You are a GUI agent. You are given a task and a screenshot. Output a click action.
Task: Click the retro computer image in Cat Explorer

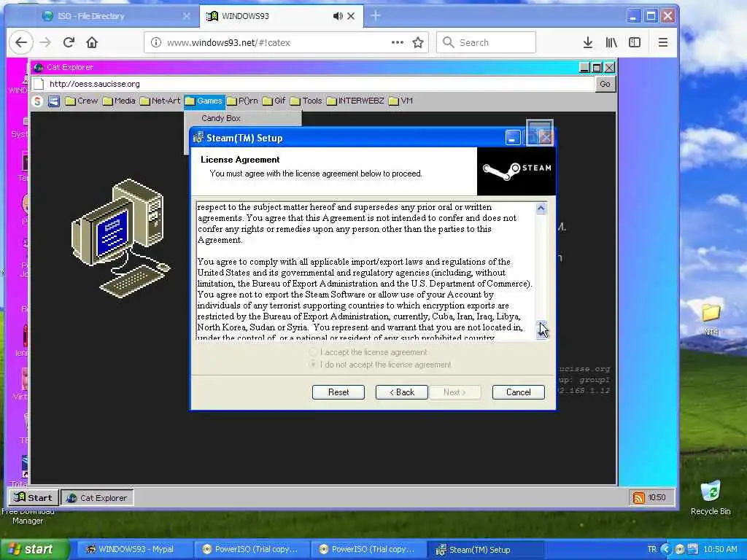(x=122, y=238)
